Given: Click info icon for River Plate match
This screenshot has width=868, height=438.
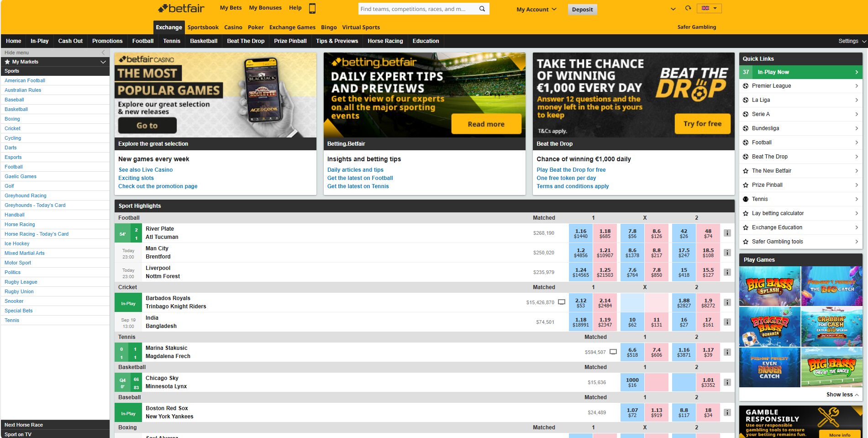Looking at the screenshot, I should (727, 233).
